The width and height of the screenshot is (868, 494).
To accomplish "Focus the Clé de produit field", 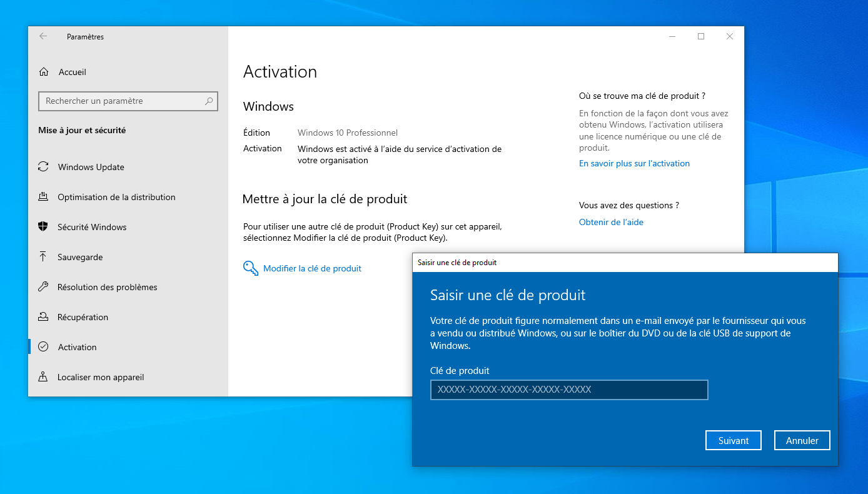I will tap(569, 390).
